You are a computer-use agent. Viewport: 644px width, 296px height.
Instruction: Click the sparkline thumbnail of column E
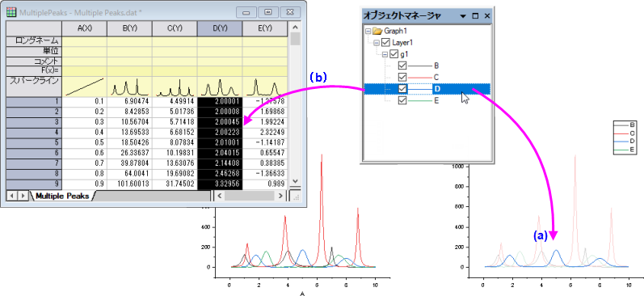point(265,87)
